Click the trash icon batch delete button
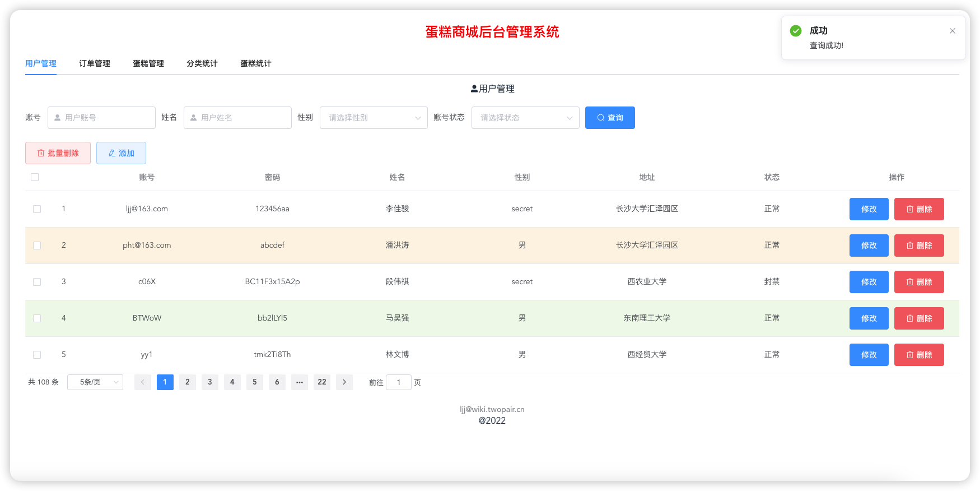The width and height of the screenshot is (980, 491). [58, 153]
